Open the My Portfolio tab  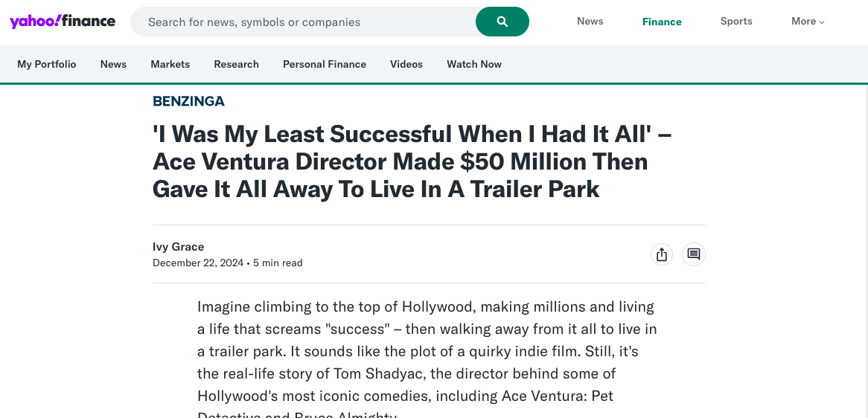point(47,64)
